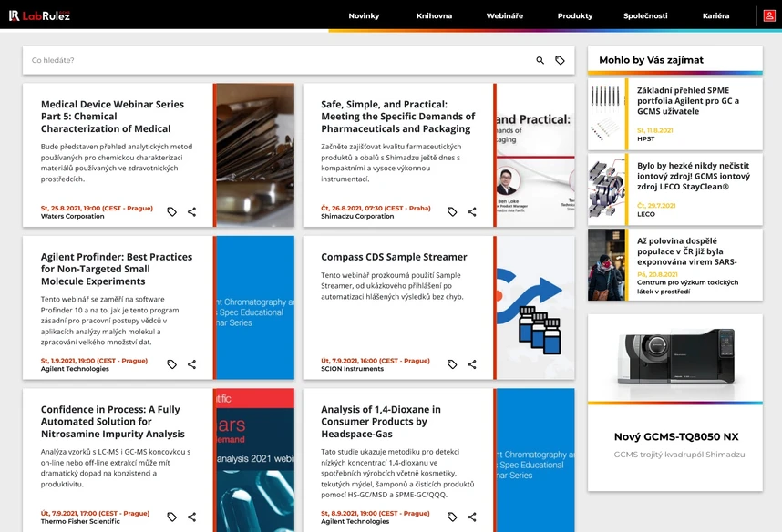Open the Společnosti menu

coord(645,16)
